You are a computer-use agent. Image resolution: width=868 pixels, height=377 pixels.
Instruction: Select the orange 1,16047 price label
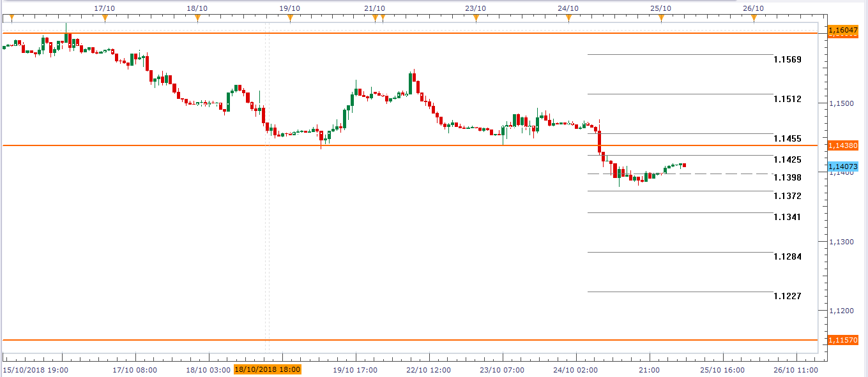point(842,30)
